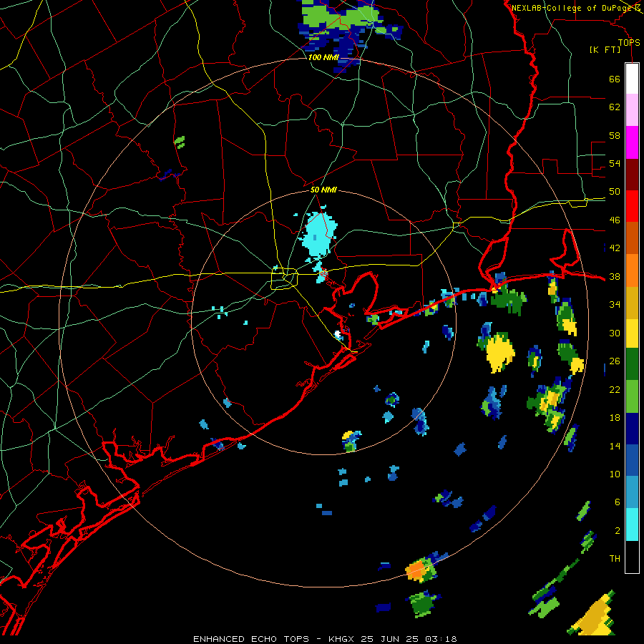The width and height of the screenshot is (644, 644).
Task: Select the 'KHGX' radar site identifier
Action: click(341, 639)
